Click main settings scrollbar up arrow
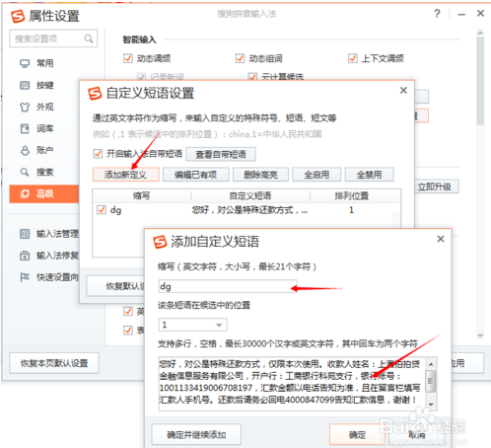 tap(480, 33)
